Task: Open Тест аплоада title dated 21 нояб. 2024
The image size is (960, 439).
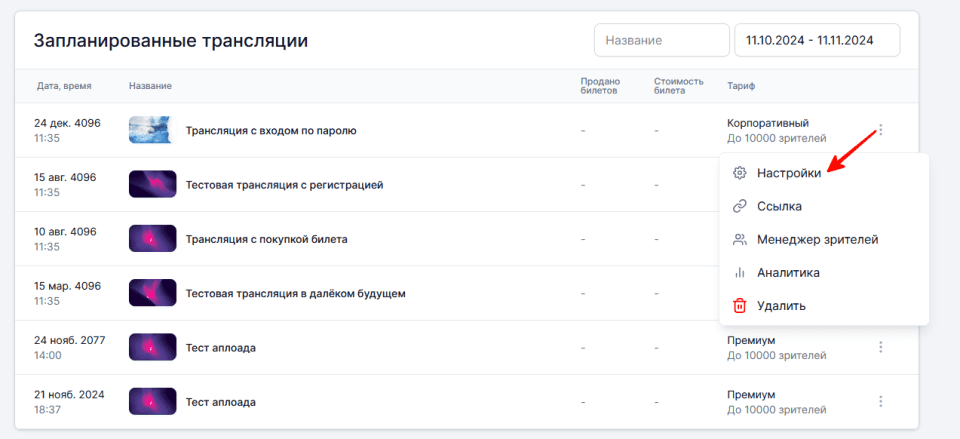Action: pos(221,402)
